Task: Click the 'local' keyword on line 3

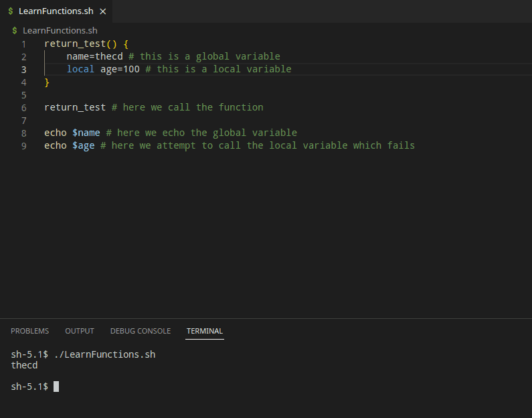Action: pyautogui.click(x=80, y=69)
